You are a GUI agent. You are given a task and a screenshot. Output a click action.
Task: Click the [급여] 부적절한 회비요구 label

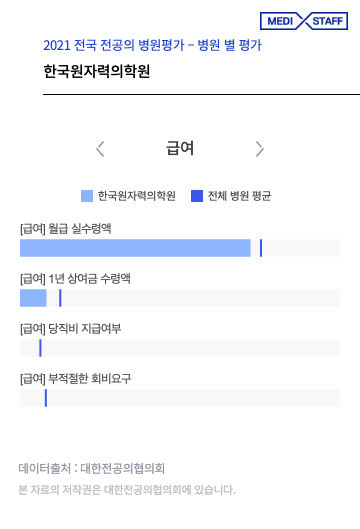[x=75, y=378]
